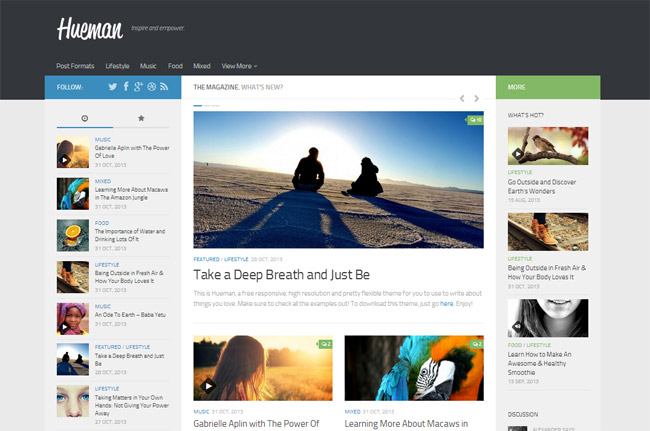The image size is (650, 431).
Task: Switch to popular posts star tab
Action: coord(141,119)
